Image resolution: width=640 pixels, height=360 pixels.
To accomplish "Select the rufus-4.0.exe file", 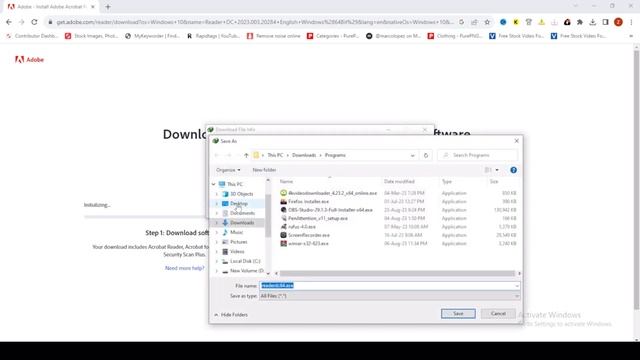I will click(x=302, y=227).
